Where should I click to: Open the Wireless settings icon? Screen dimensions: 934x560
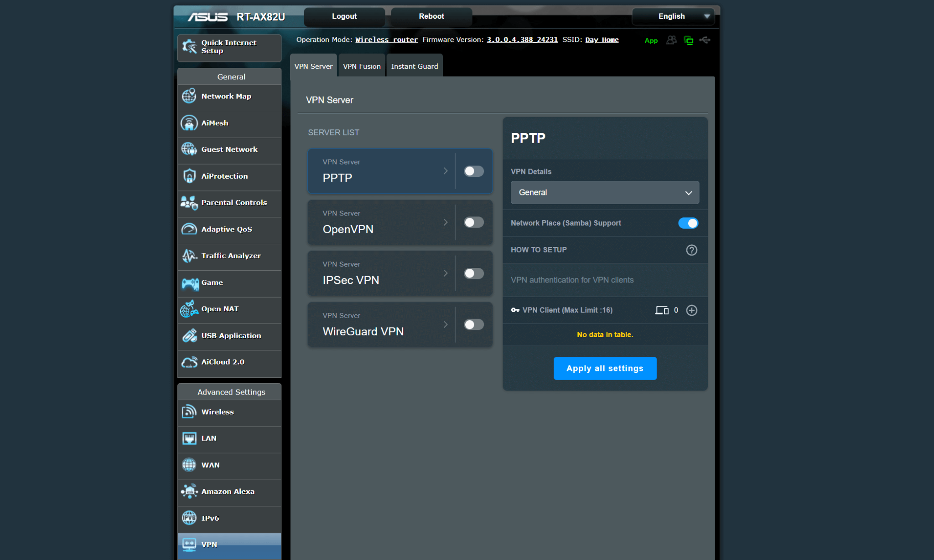coord(189,411)
